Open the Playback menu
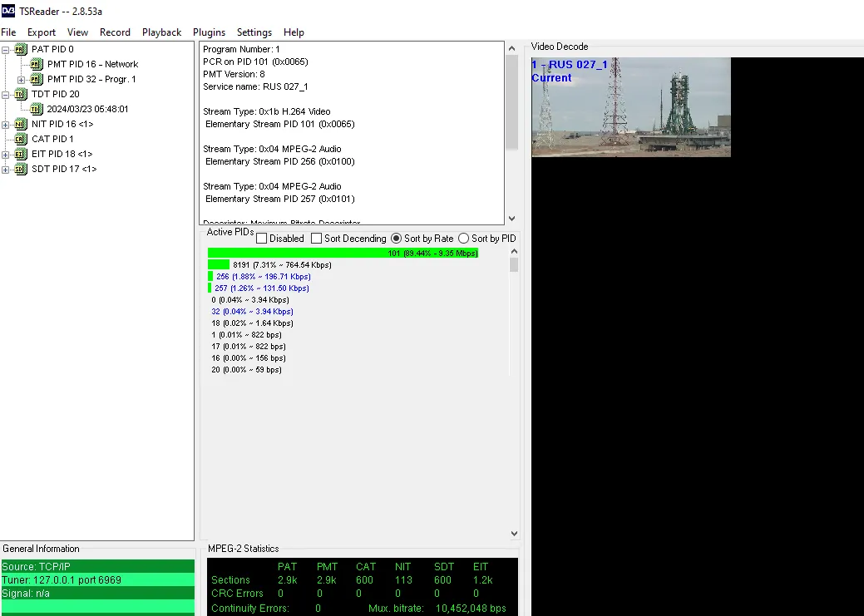The height and width of the screenshot is (616, 864). click(161, 32)
